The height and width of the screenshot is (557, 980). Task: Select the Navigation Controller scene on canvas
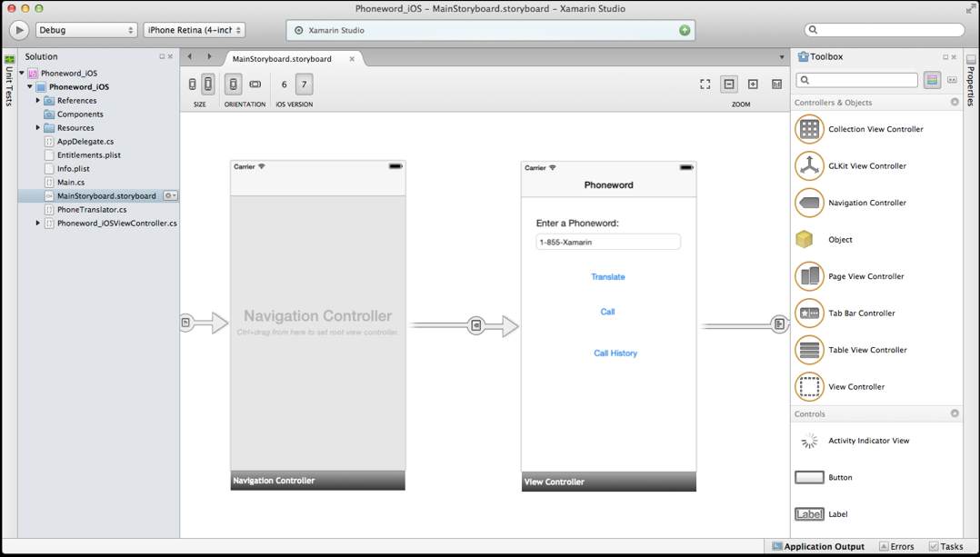tap(317, 324)
